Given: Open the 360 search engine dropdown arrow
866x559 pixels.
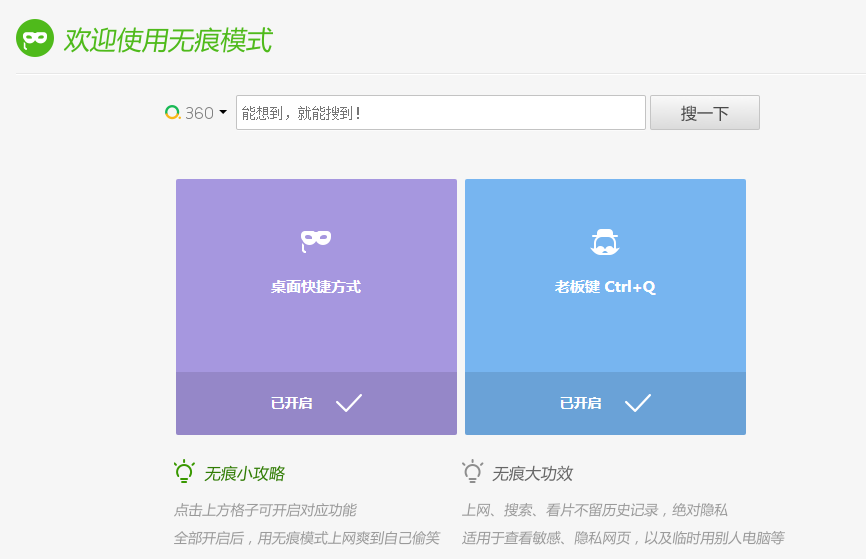Looking at the screenshot, I should click(x=223, y=112).
